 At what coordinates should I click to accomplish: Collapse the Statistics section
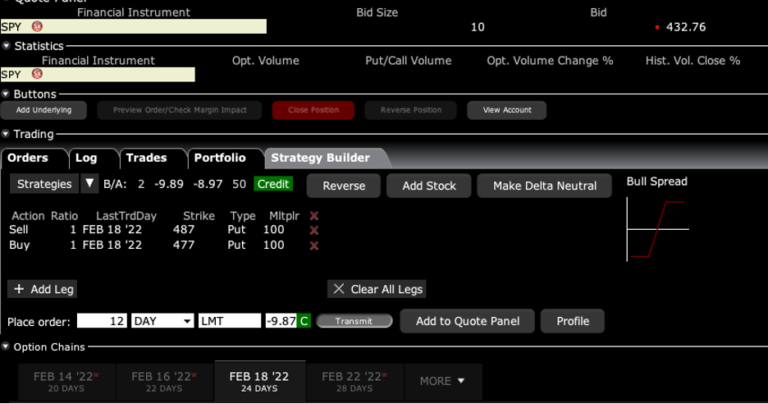(x=6, y=46)
